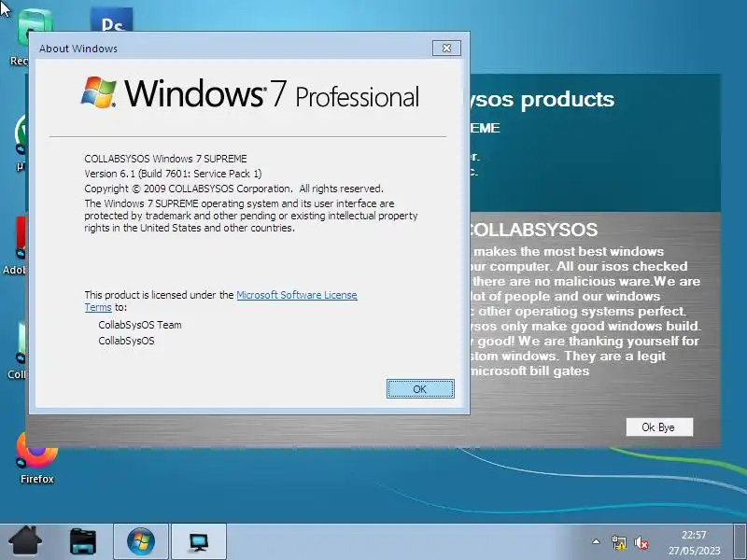The height and width of the screenshot is (560, 747).
Task: Click 'Version 6.1 (Build 7601: Service Pack 1)'
Action: (173, 174)
